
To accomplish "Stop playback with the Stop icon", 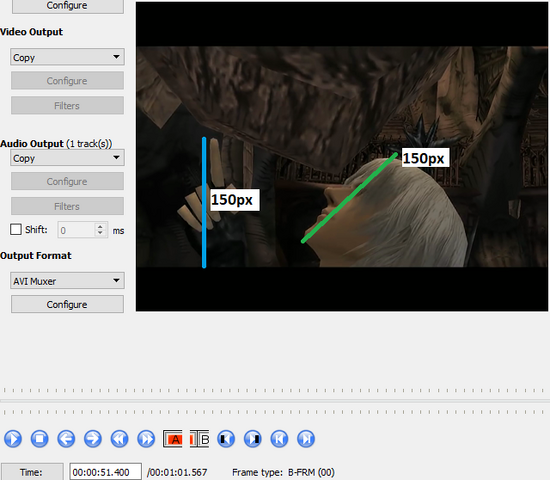I will [40, 439].
